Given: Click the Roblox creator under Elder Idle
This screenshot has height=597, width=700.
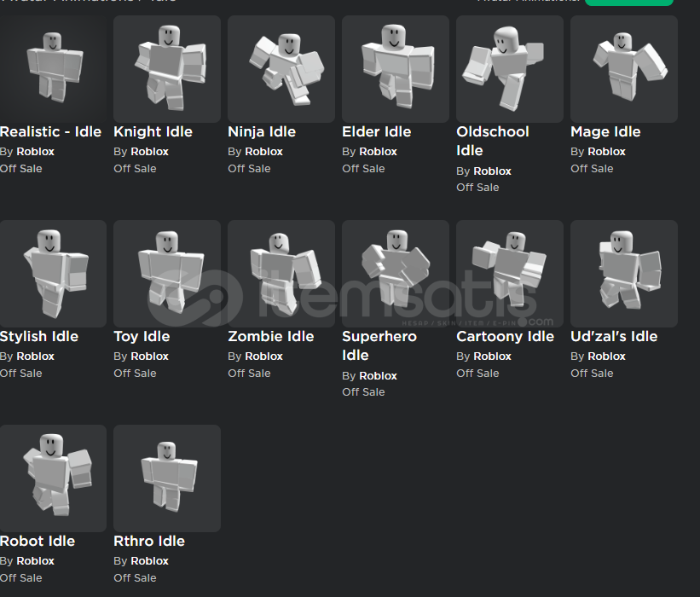Looking at the screenshot, I should (x=378, y=152).
